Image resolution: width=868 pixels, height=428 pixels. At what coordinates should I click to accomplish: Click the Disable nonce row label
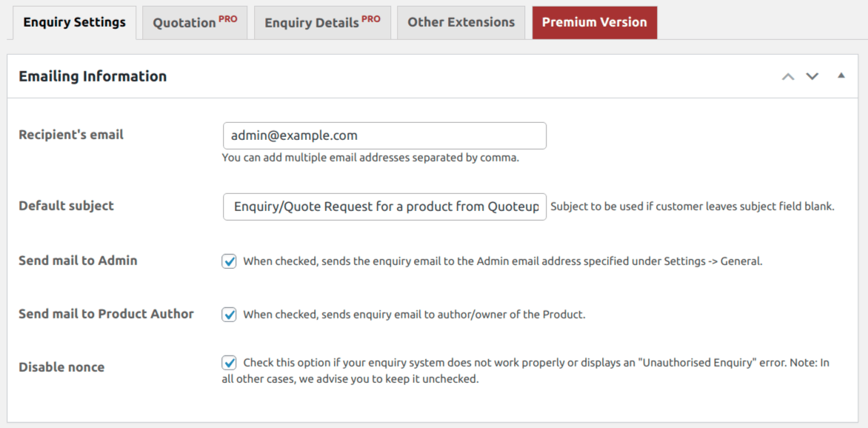pyautogui.click(x=61, y=367)
